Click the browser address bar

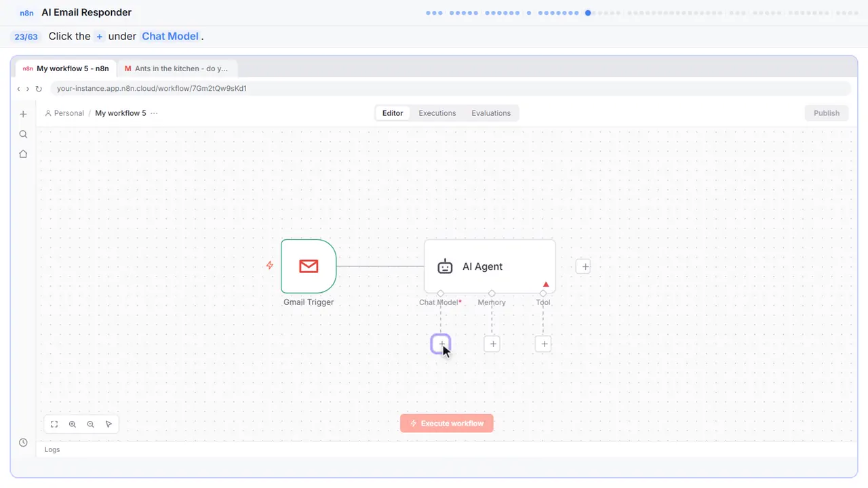450,89
